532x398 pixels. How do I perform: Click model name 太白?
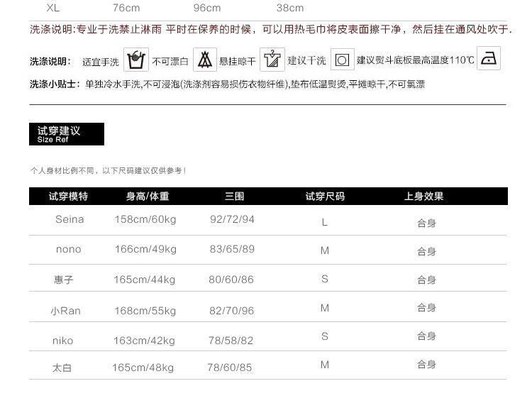tap(62, 369)
